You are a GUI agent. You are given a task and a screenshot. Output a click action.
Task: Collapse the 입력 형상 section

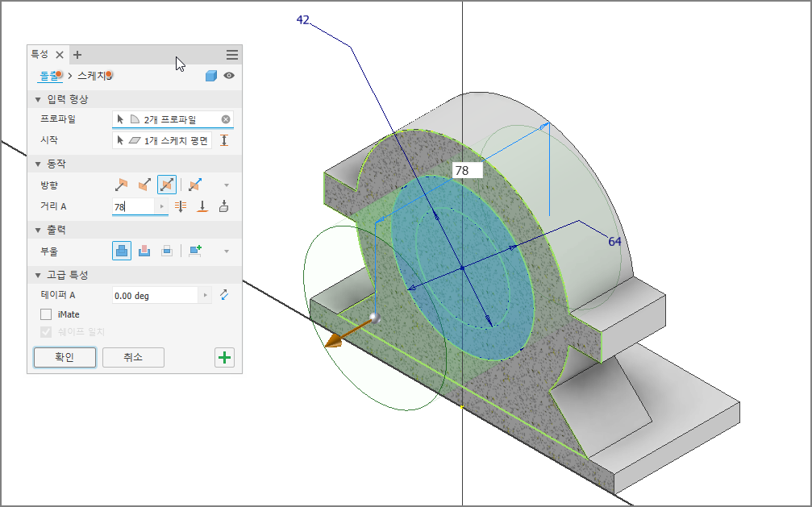coord(38,99)
